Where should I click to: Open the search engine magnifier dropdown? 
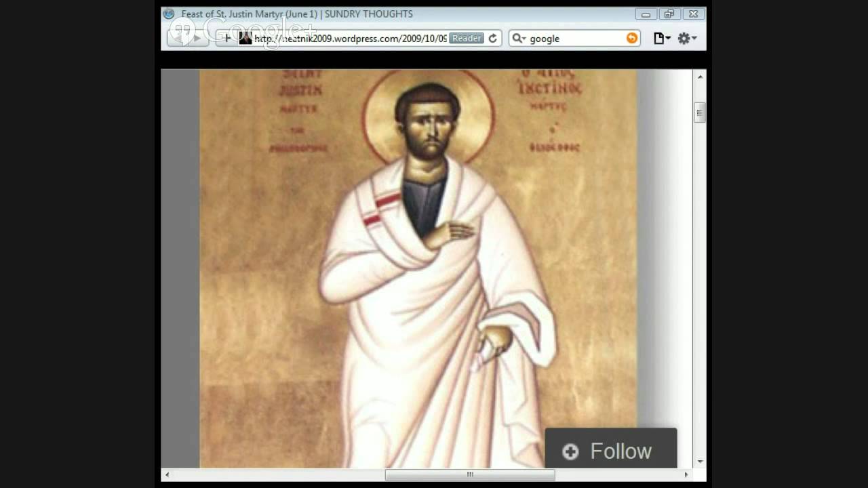click(519, 39)
